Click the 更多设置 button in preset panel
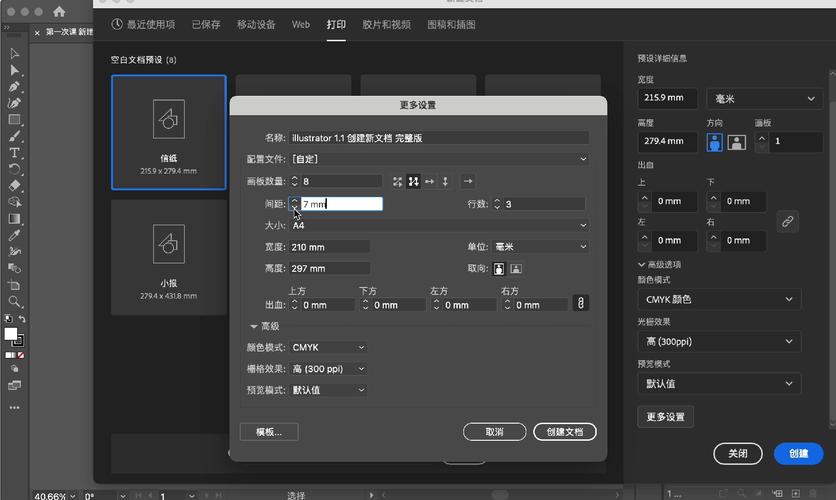The height and width of the screenshot is (500, 836). click(665, 417)
